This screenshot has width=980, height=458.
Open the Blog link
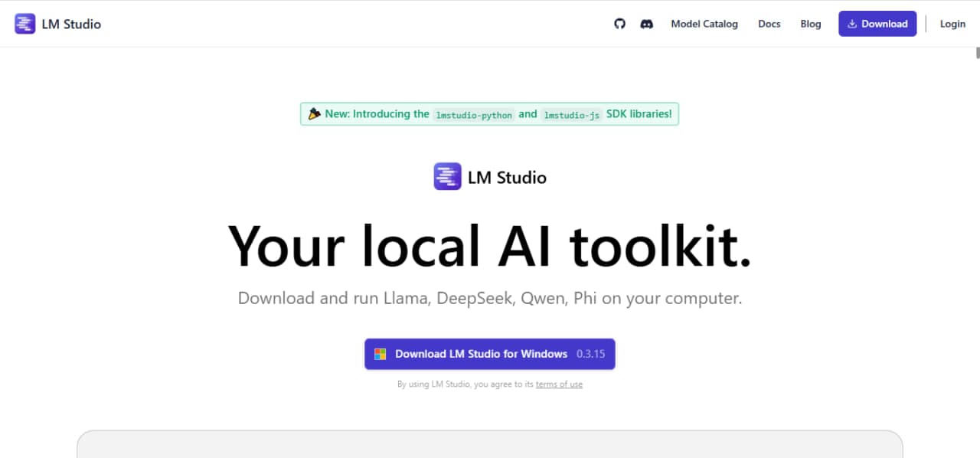pos(811,24)
